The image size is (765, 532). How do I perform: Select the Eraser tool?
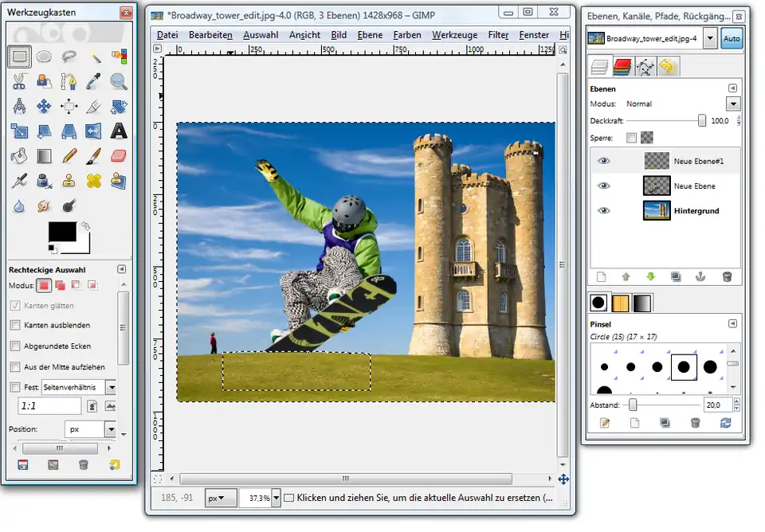point(119,155)
